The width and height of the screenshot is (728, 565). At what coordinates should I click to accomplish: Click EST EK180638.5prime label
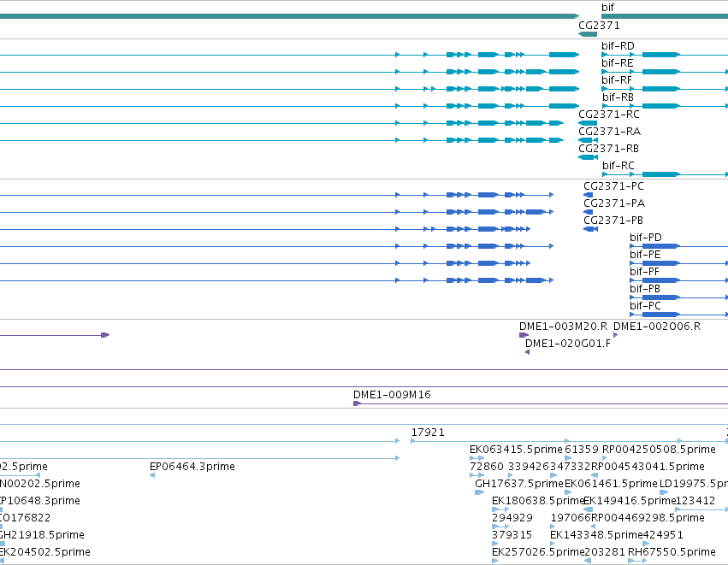537,501
